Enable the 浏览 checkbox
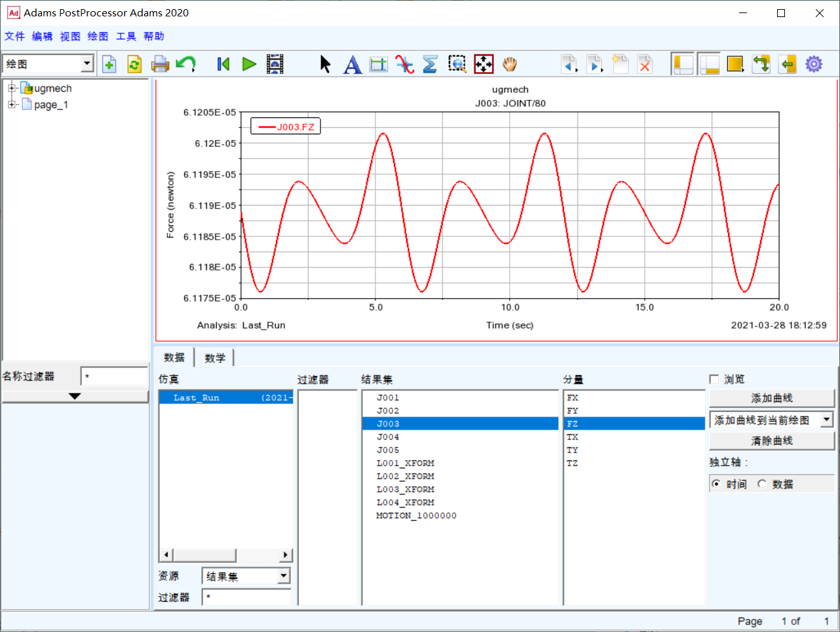840x632 pixels. coord(714,379)
